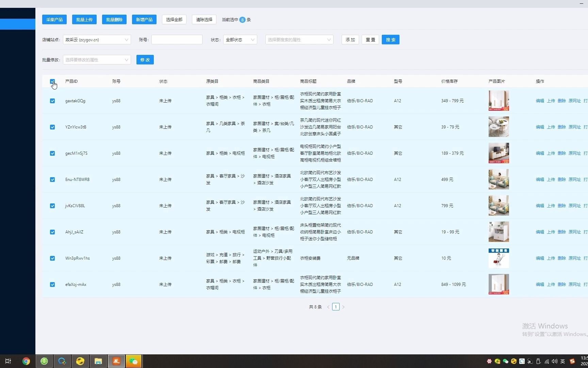Click 编辑 for row jvKsCIV88L
This screenshot has height=368, width=588.
point(540,206)
